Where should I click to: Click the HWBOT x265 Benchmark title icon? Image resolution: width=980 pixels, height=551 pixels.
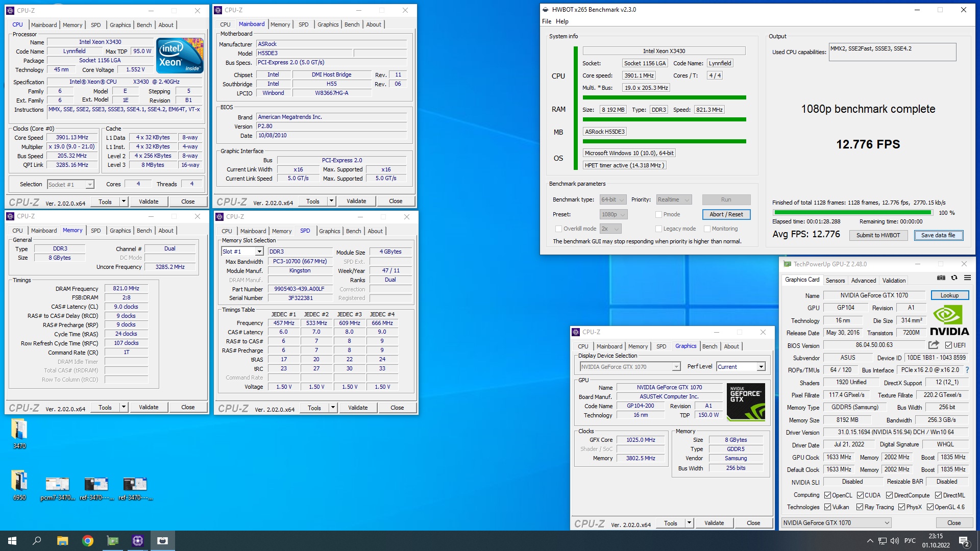pos(546,10)
